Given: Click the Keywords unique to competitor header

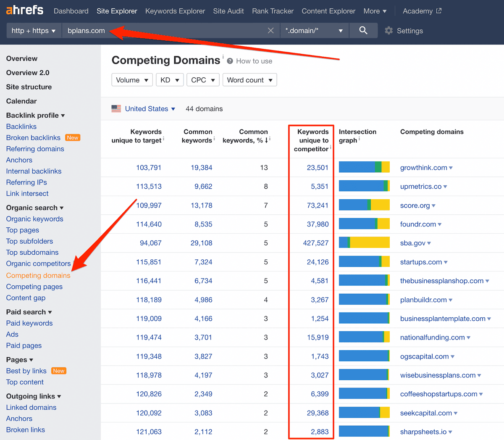Looking at the screenshot, I should tap(311, 140).
